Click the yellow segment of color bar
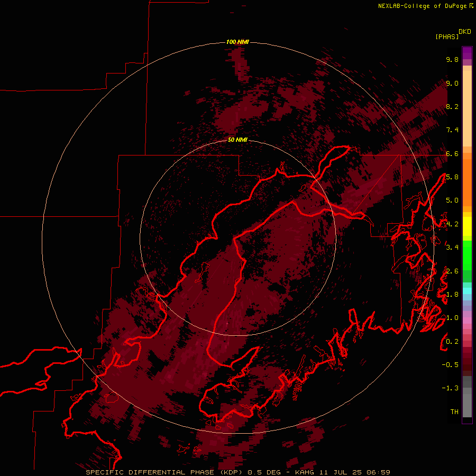The width and height of the screenshot is (476, 476). coord(467,226)
